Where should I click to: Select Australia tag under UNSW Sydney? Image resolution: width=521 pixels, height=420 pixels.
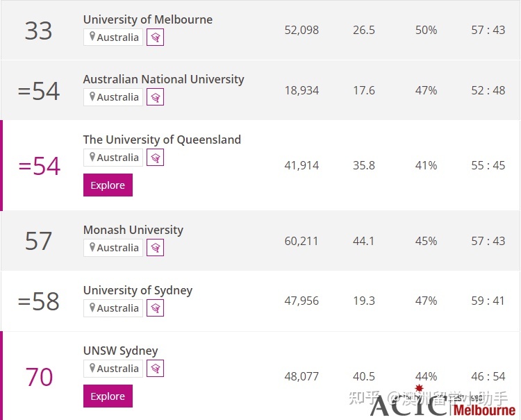(x=113, y=369)
